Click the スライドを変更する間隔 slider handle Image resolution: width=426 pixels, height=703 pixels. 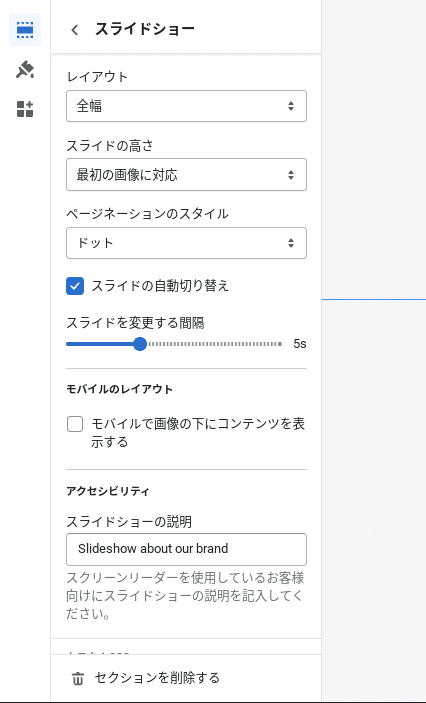pos(140,344)
